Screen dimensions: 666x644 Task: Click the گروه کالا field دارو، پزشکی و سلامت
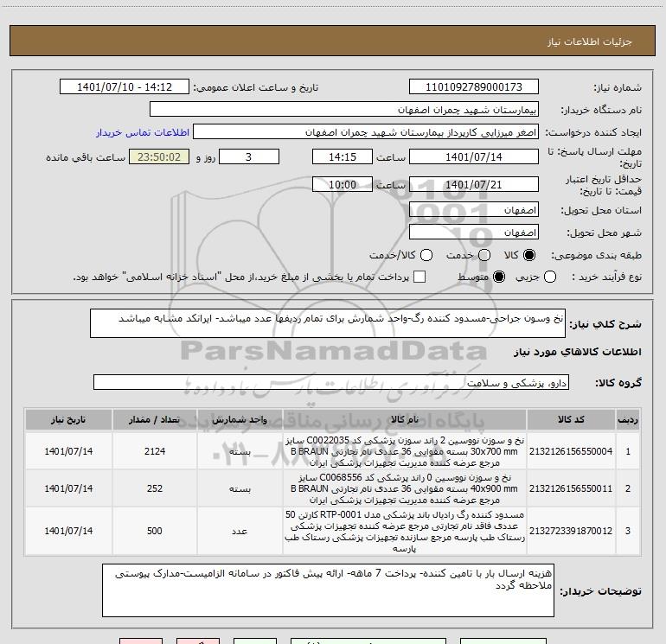[331, 382]
